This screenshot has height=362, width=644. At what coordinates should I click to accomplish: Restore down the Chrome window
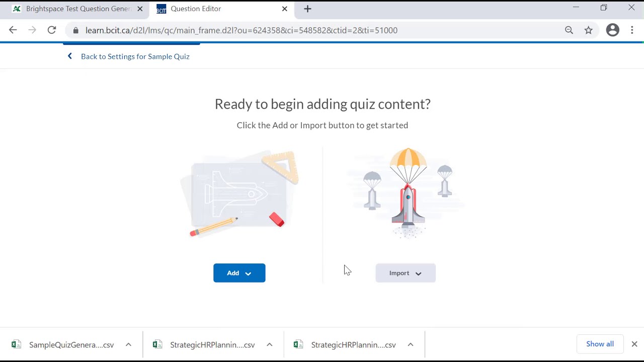604,8
